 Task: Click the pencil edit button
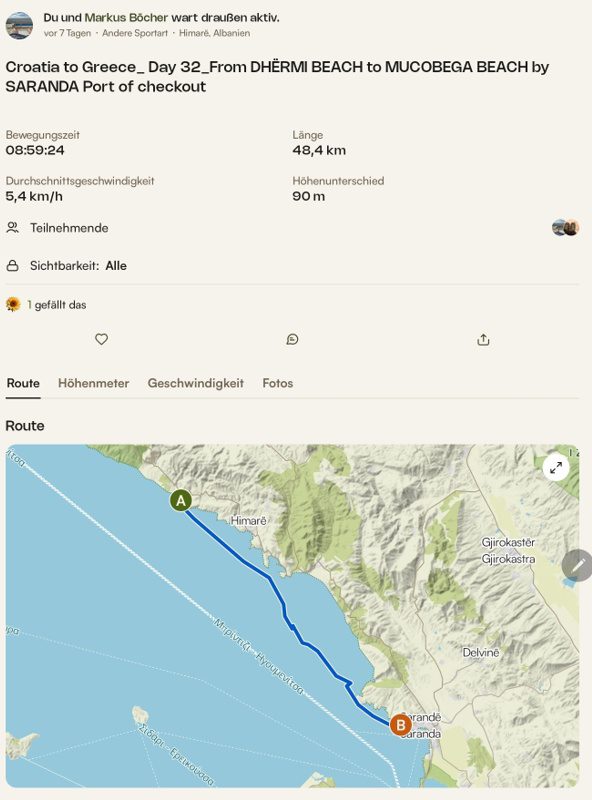pyautogui.click(x=578, y=565)
